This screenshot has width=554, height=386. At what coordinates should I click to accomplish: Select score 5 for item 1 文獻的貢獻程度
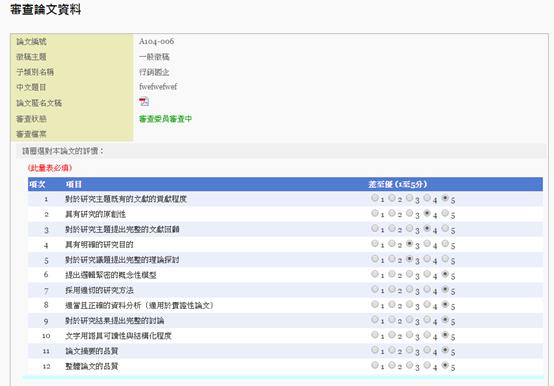(x=445, y=198)
